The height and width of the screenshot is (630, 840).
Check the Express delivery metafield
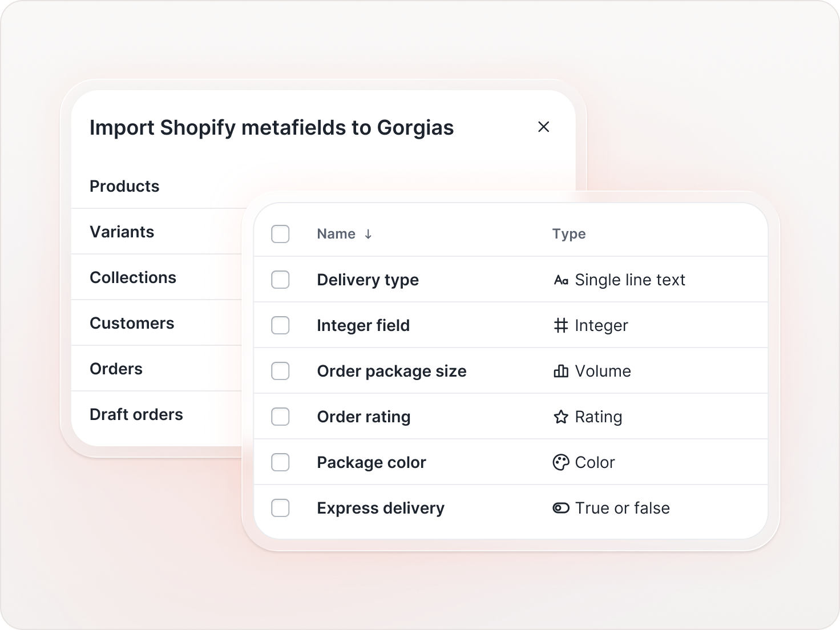click(280, 508)
